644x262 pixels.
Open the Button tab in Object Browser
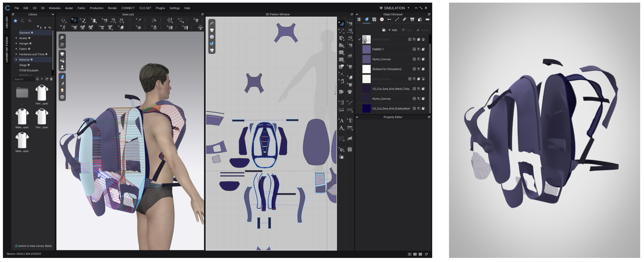tap(382, 20)
